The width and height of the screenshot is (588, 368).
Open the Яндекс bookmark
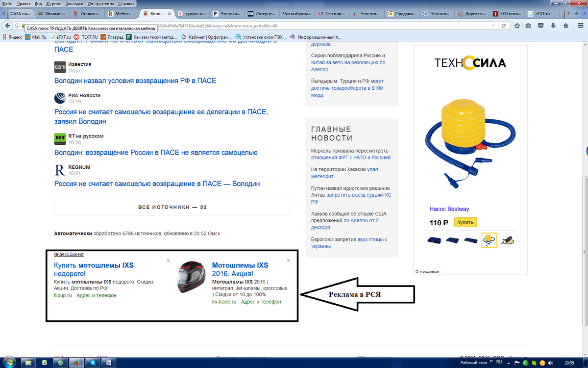pos(12,37)
